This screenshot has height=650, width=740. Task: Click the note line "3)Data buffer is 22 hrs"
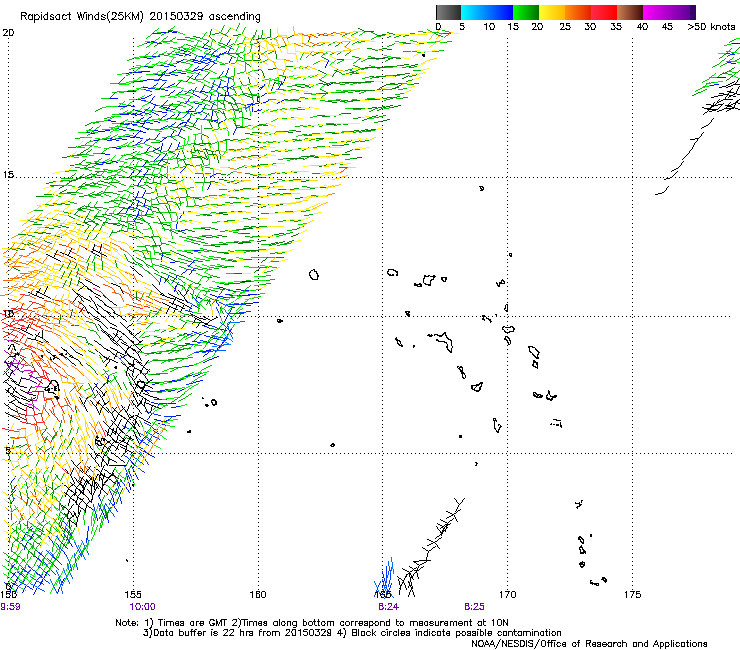point(352,633)
